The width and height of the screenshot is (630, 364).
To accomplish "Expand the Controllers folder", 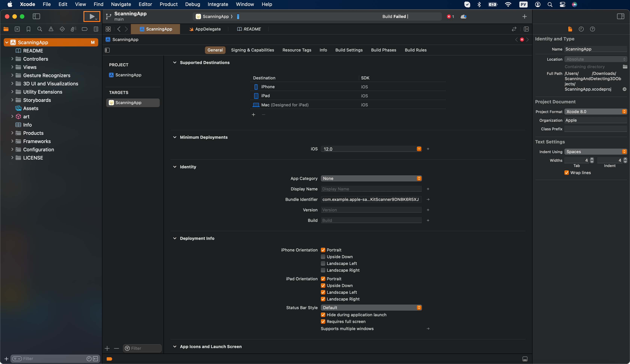I will 12,59.
